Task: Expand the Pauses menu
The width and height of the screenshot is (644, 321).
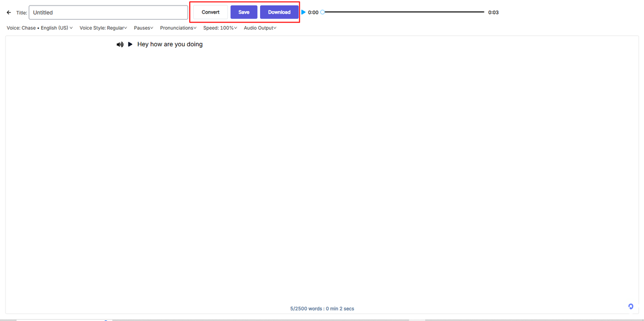Action: click(143, 28)
